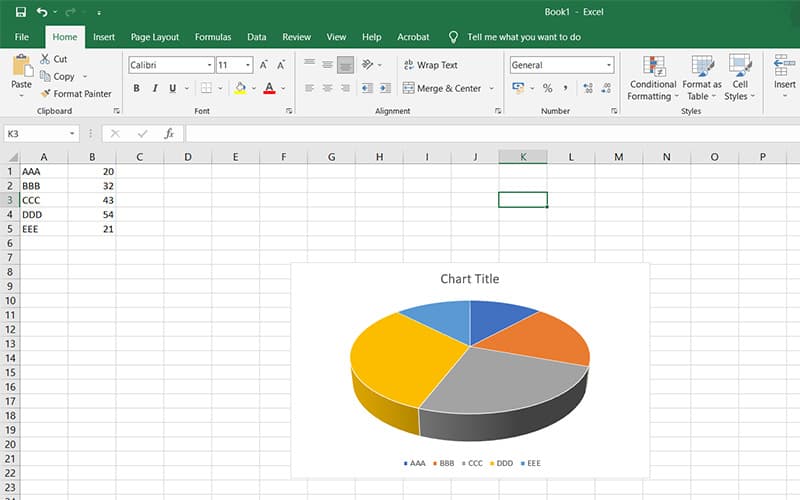Toggle Italic formatting
Viewport: 800px width, 500px height.
(154, 88)
